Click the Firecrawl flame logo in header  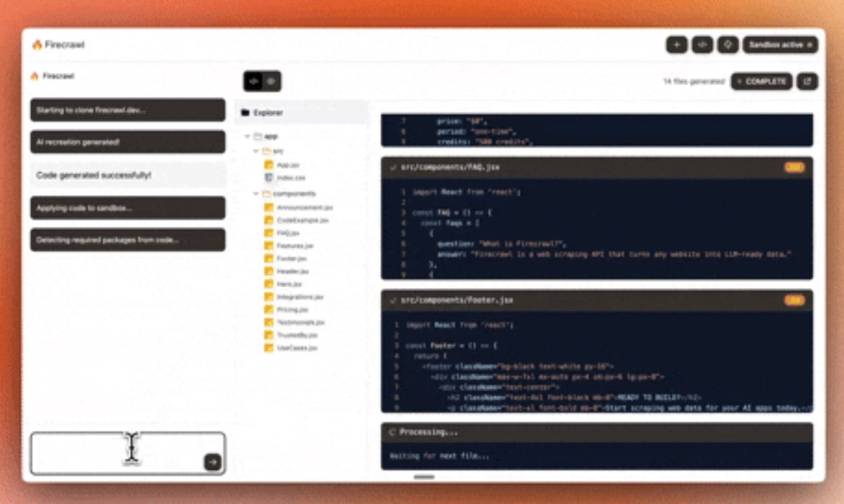37,45
